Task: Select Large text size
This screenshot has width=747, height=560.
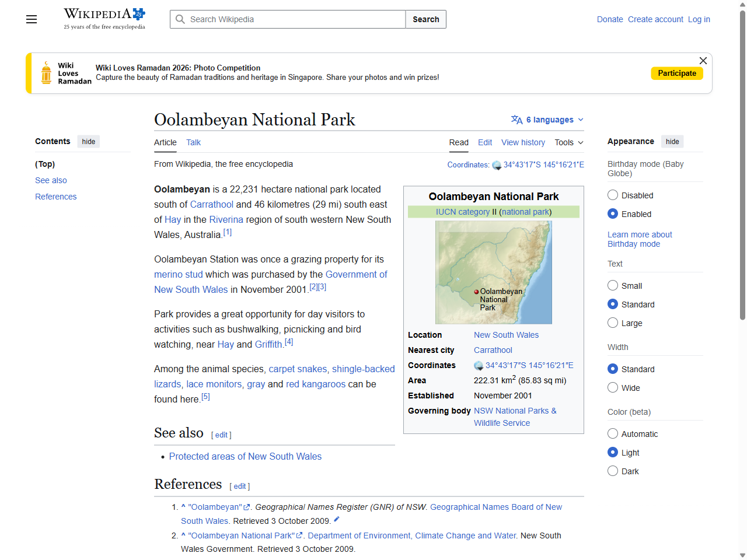Action: pyautogui.click(x=613, y=323)
